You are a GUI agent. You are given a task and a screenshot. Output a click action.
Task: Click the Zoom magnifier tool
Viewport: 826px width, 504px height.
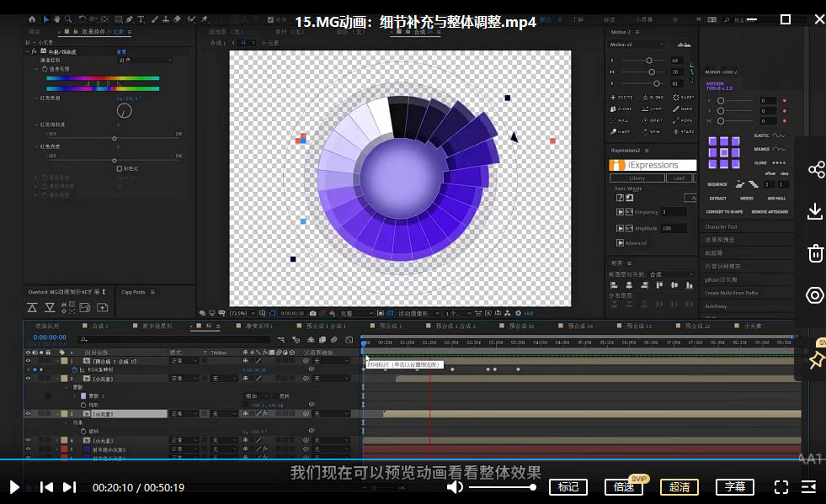click(x=67, y=19)
